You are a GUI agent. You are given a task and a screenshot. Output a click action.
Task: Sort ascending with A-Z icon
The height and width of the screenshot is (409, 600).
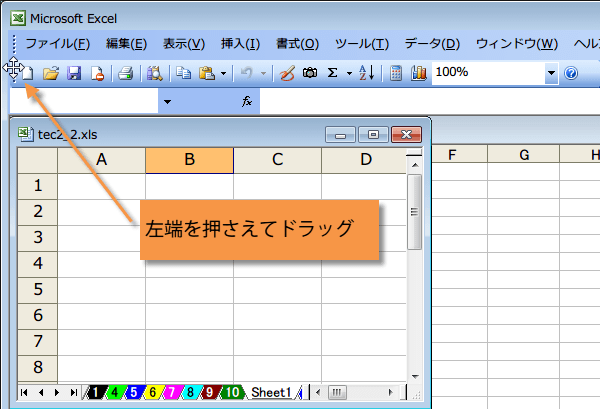coord(367,72)
